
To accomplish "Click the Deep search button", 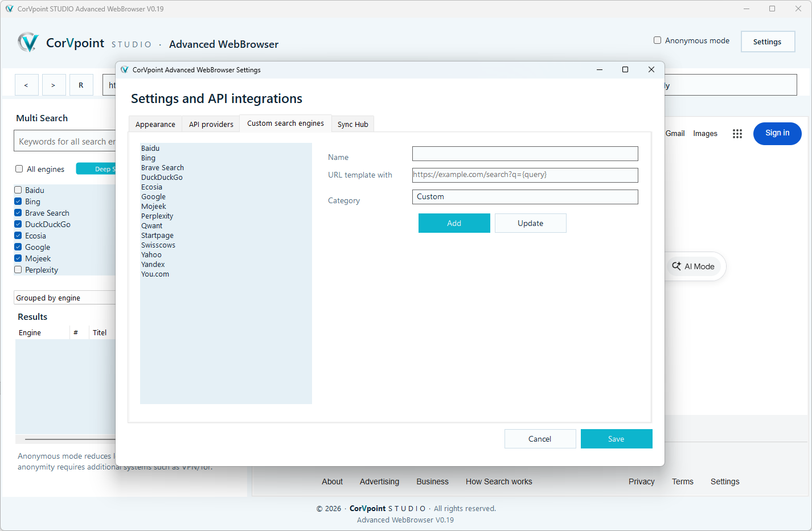I will coord(96,168).
